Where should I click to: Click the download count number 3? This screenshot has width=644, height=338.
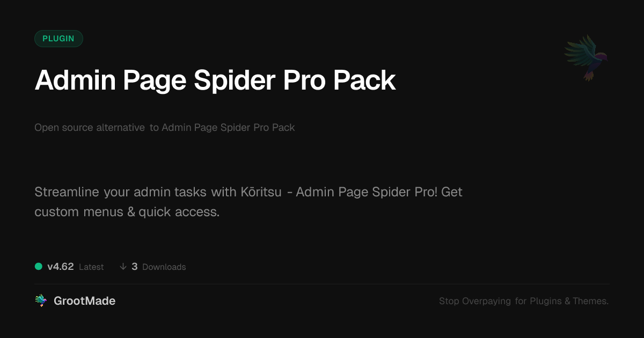(135, 267)
